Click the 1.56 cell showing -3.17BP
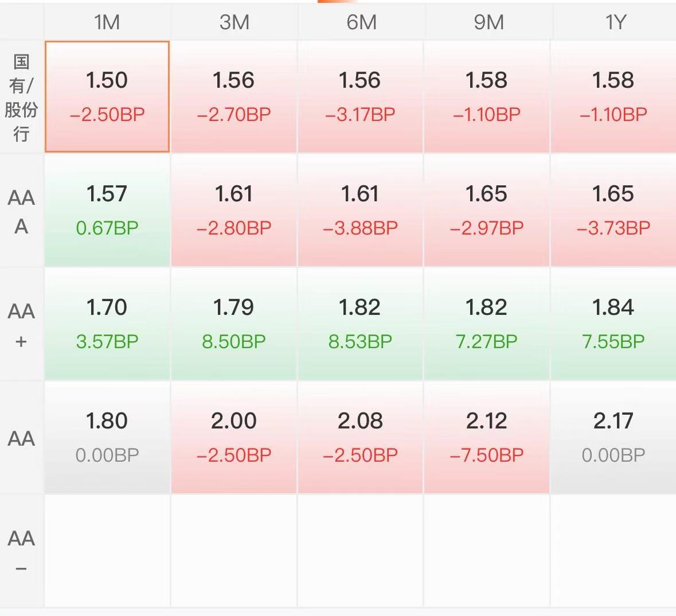Image resolution: width=676 pixels, height=616 pixels. [x=361, y=97]
